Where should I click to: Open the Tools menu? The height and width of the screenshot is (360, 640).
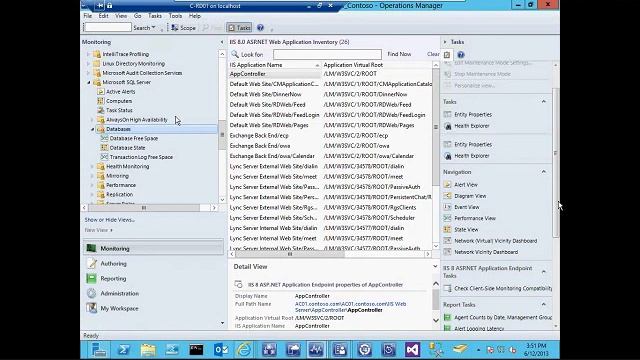click(x=175, y=16)
